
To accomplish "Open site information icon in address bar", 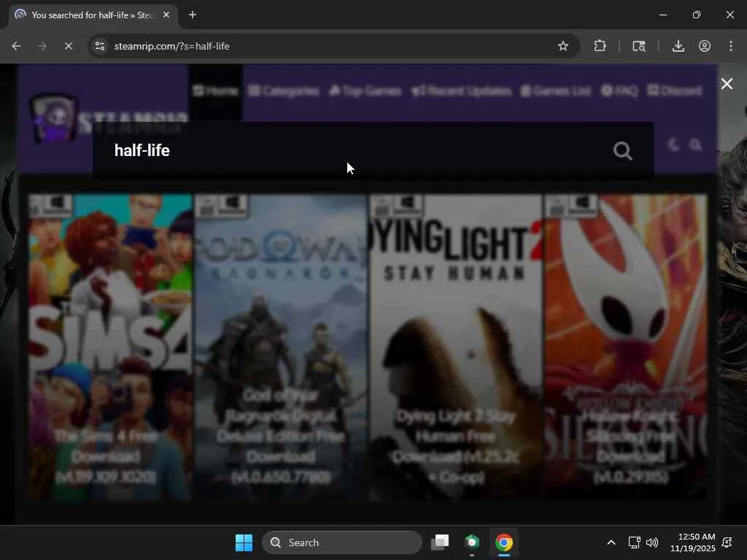I will [100, 46].
